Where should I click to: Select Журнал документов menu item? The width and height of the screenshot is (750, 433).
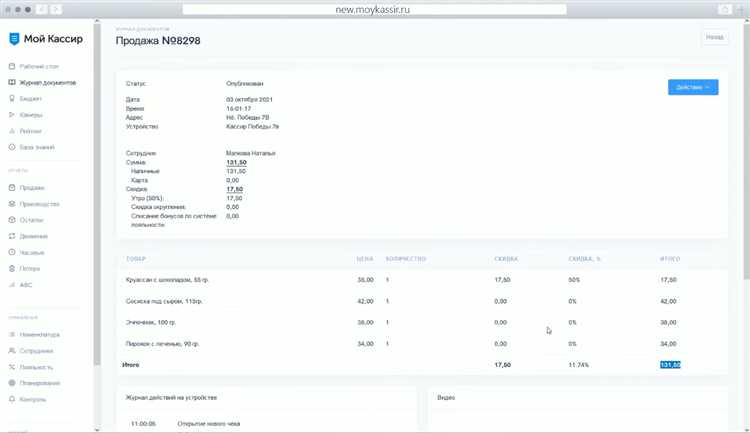point(47,82)
